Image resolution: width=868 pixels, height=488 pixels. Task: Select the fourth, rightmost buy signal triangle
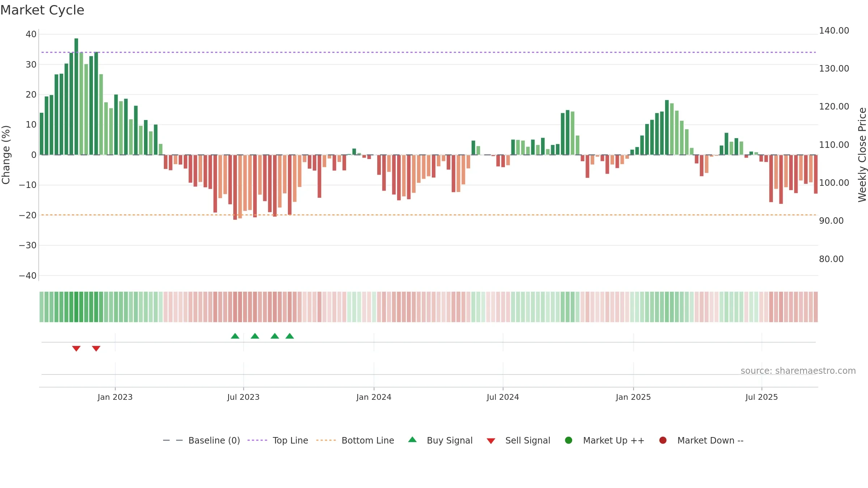290,336
